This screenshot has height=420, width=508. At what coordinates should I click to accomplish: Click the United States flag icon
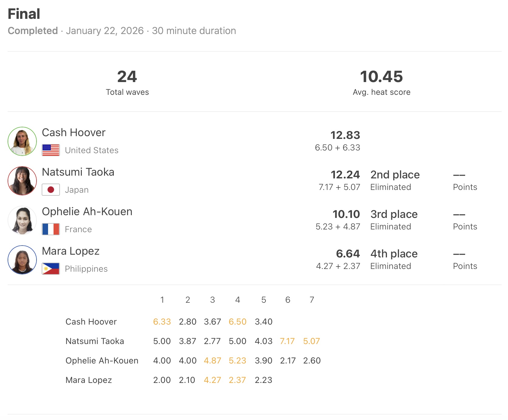[51, 150]
